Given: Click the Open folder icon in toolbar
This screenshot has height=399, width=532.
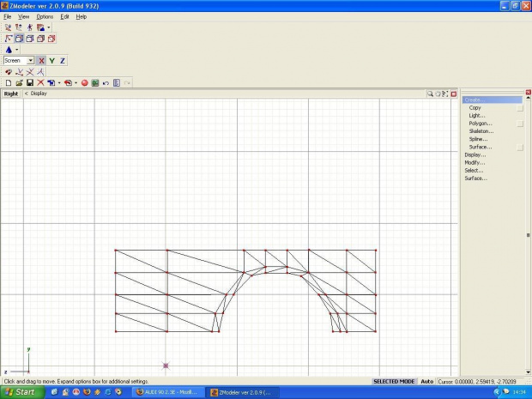Looking at the screenshot, I should [x=18, y=82].
